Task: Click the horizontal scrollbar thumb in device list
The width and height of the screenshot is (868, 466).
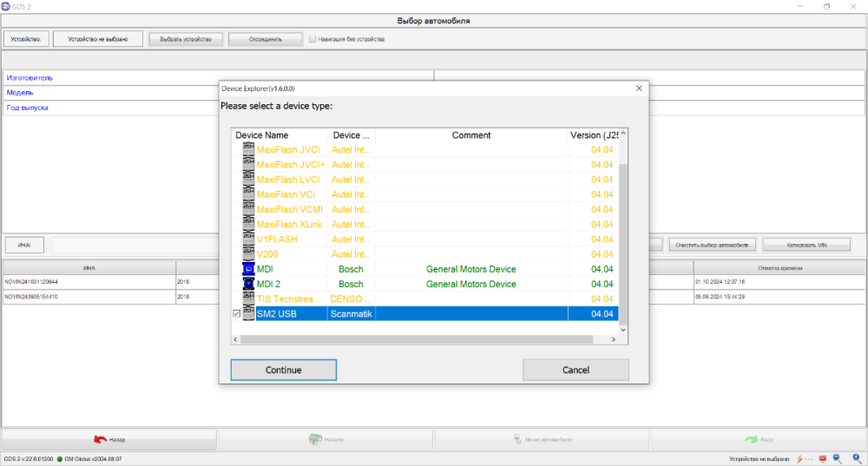Action: [417, 339]
